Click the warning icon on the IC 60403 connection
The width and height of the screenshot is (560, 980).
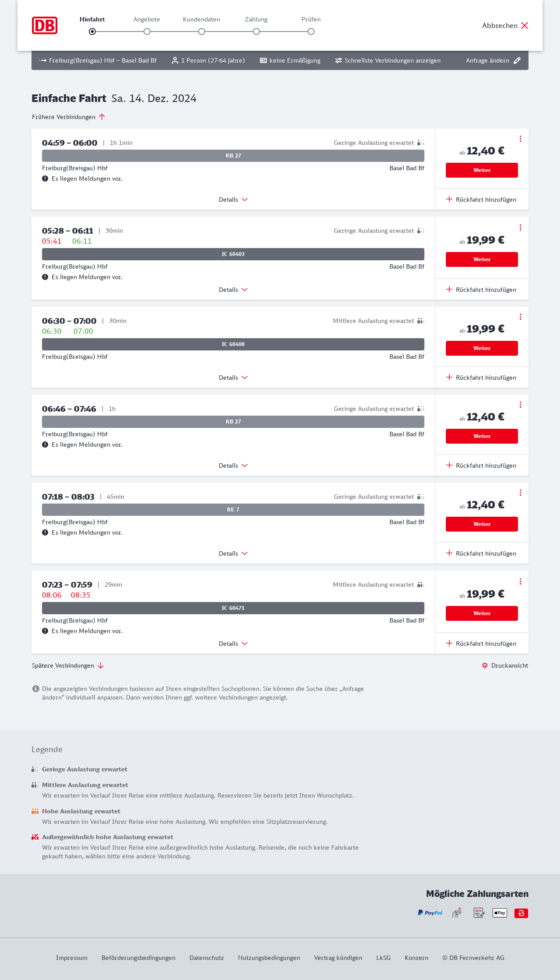[x=45, y=277]
